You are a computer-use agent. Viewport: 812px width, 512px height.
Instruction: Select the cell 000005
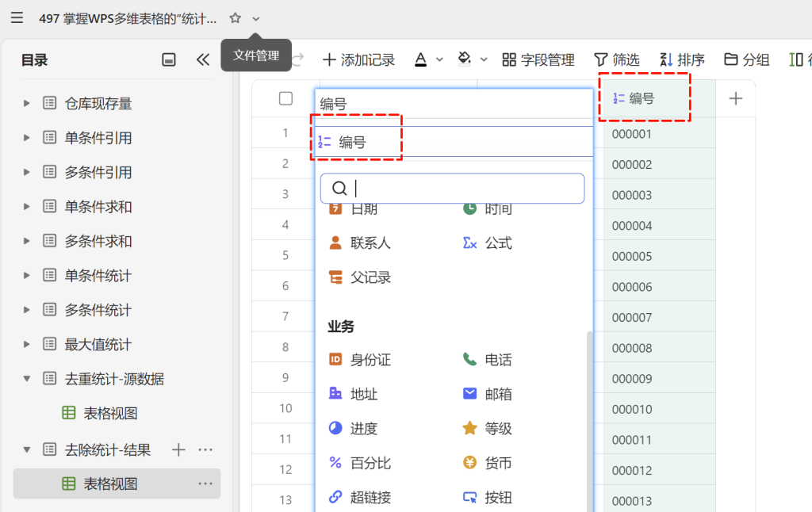pos(659,256)
